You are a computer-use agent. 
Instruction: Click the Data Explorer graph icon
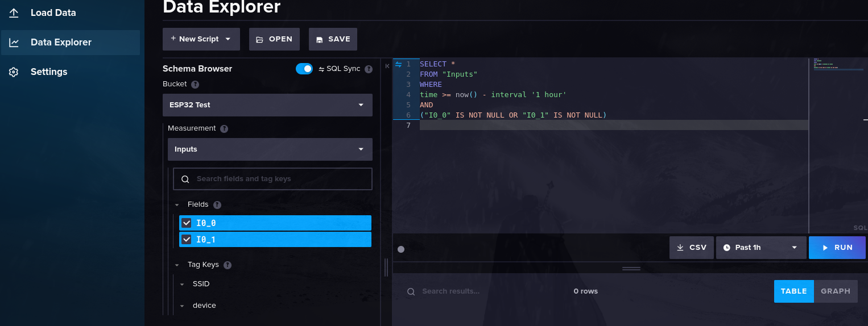tap(14, 43)
